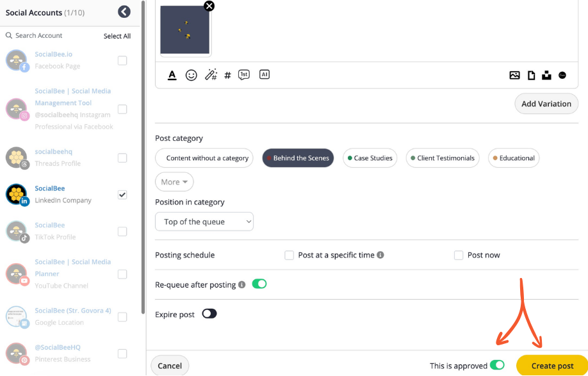Screen dimensions: 588x376
Task: Collapse the Social Accounts panel
Action: [x=124, y=12]
